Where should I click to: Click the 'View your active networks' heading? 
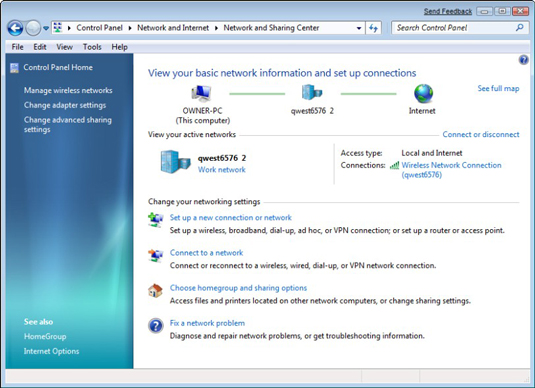(192, 134)
